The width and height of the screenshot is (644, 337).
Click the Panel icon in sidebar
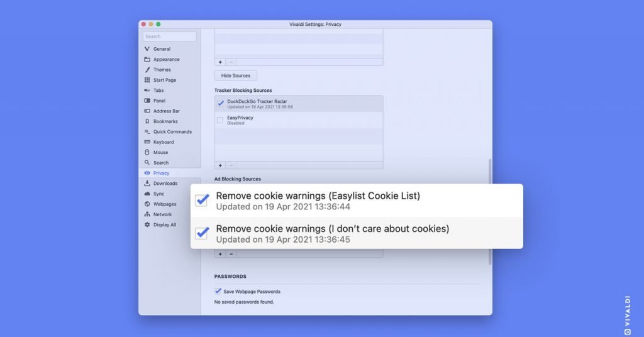(x=147, y=101)
